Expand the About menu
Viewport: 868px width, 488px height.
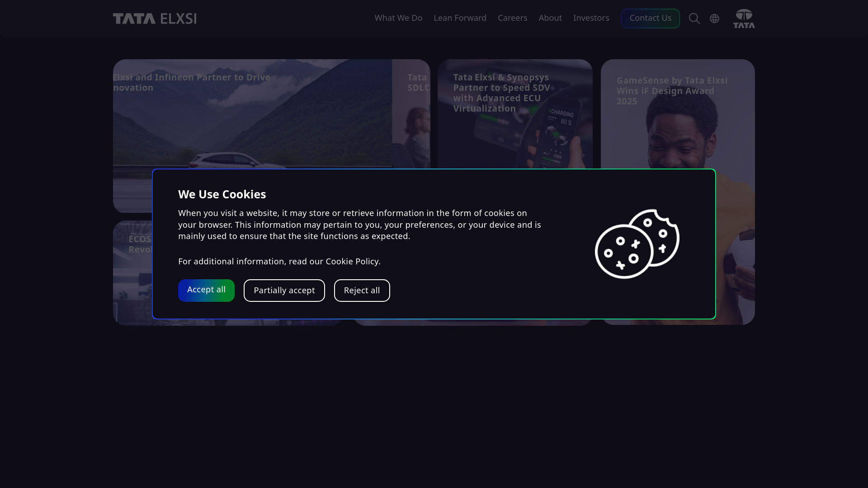[x=550, y=18]
